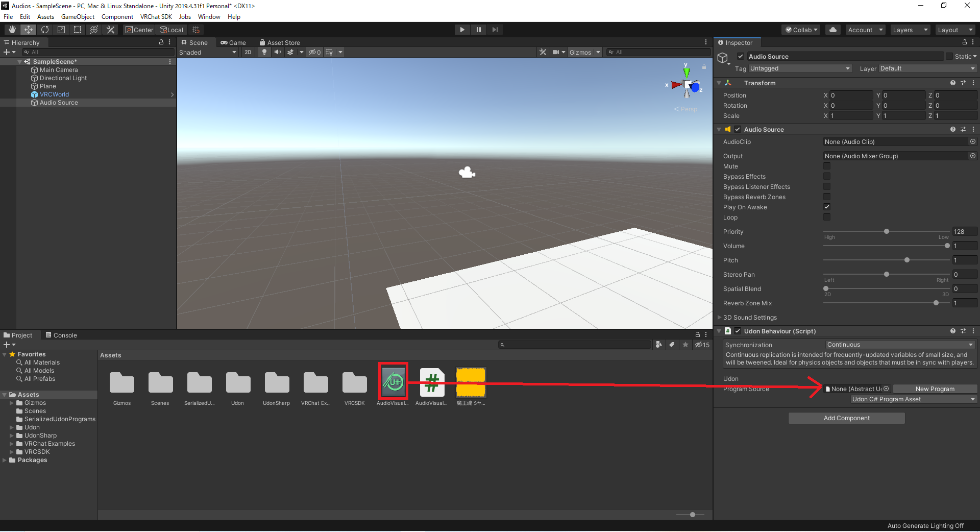Adjust the Pitch slider

(x=886, y=260)
